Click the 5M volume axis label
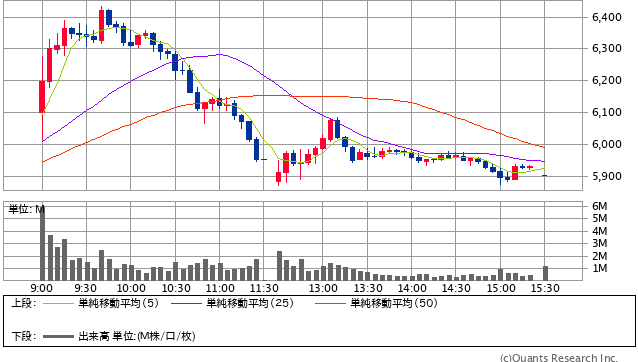The height and width of the screenshot is (362, 638). coord(600,218)
